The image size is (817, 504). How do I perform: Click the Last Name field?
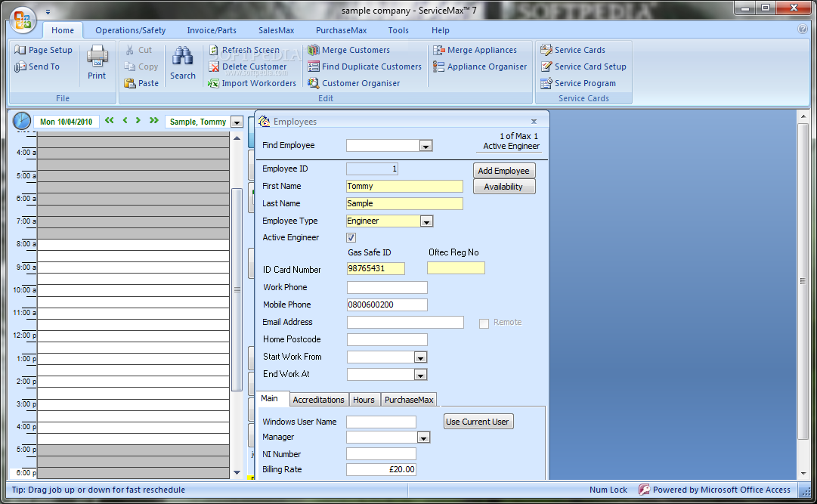[404, 203]
